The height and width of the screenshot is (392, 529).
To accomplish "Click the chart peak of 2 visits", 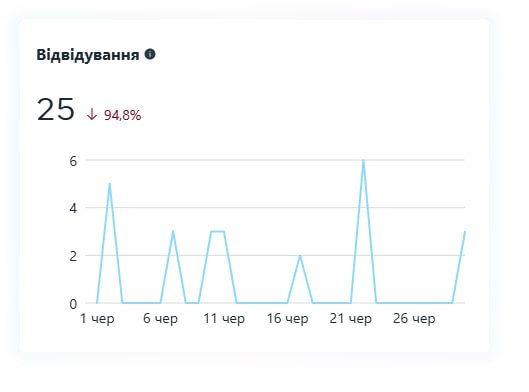I will 300,256.
